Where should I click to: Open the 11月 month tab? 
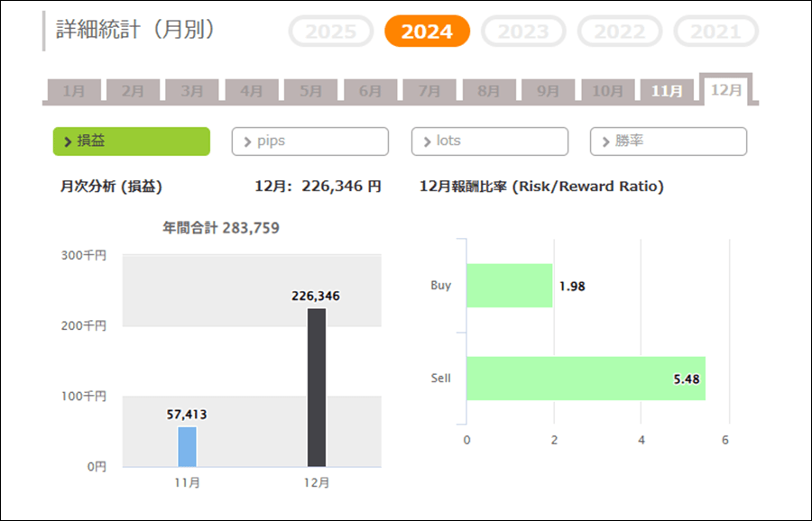667,91
